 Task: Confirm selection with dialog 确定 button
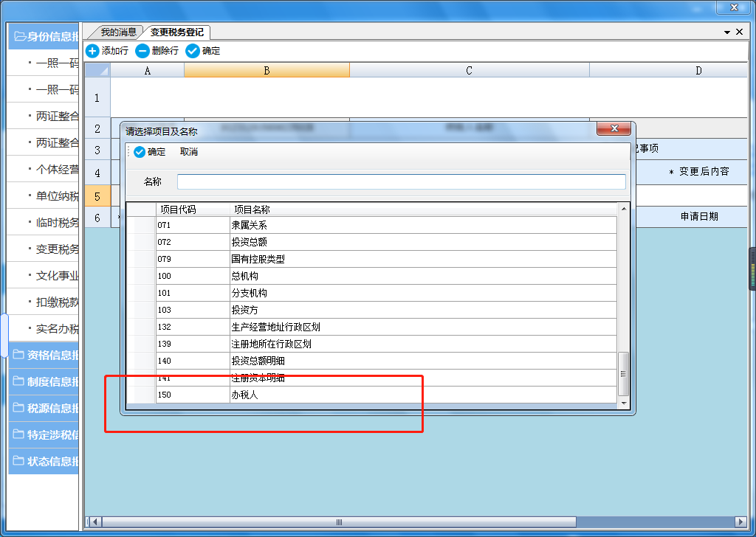[150, 152]
